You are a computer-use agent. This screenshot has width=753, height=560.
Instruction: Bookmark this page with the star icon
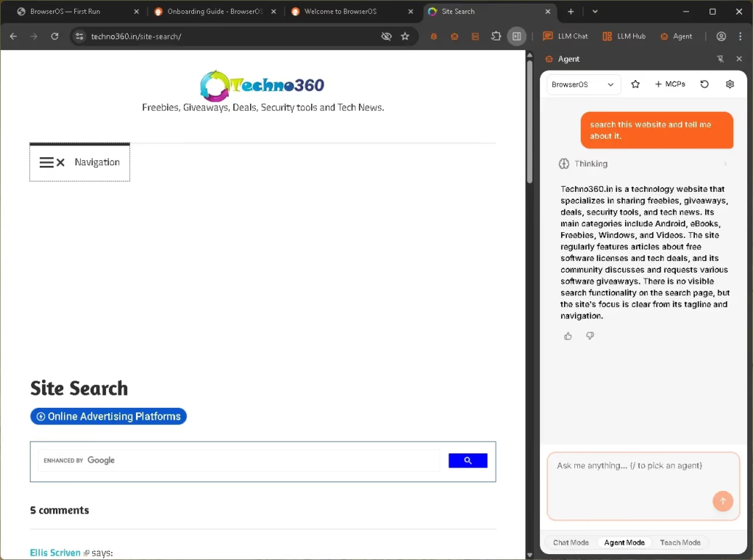tap(404, 36)
